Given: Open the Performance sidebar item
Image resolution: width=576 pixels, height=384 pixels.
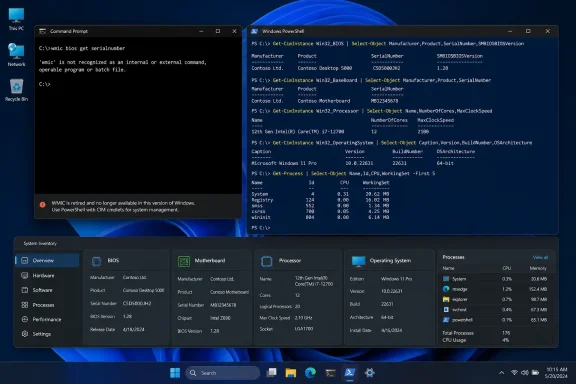Looking at the screenshot, I should (x=47, y=319).
